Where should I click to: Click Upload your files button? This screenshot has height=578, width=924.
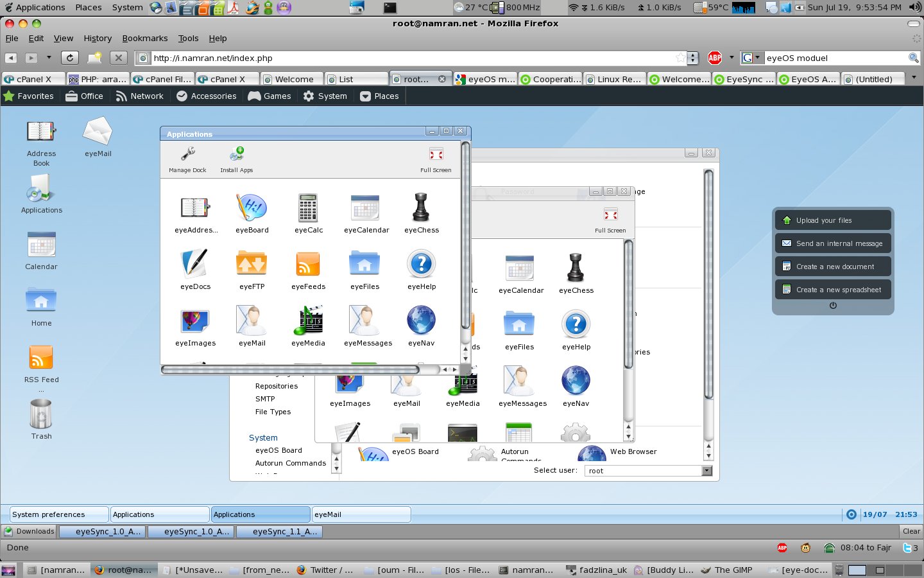pos(833,220)
